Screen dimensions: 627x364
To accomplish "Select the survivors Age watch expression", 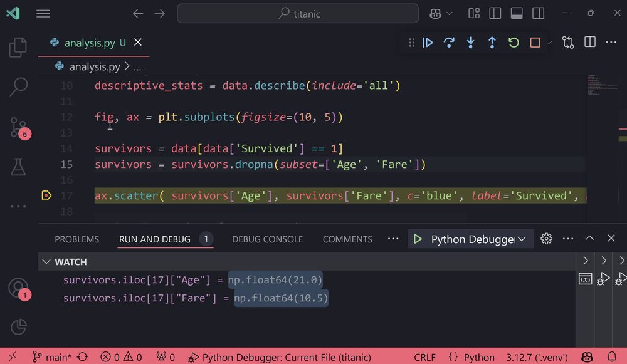I will [x=192, y=279].
